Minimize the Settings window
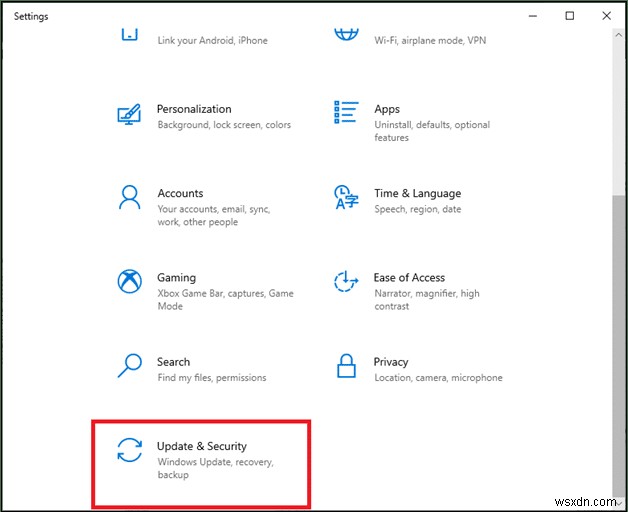This screenshot has width=628, height=512. pyautogui.click(x=533, y=16)
